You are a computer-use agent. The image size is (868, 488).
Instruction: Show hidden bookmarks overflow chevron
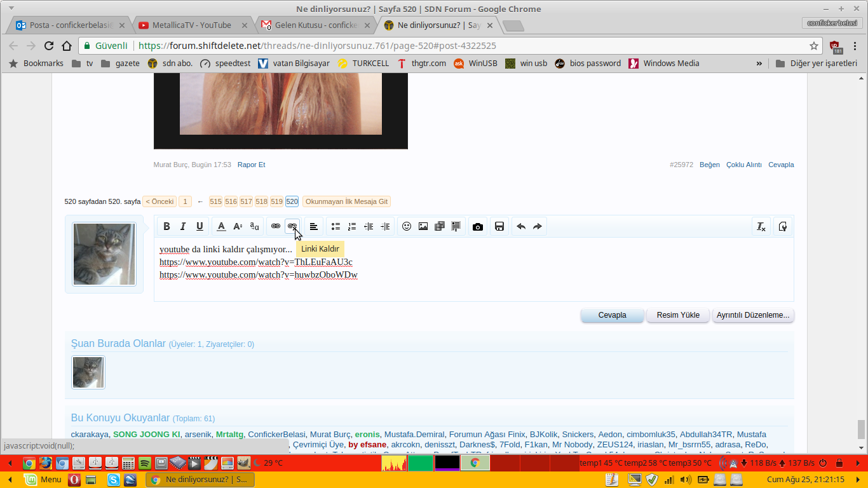(759, 64)
